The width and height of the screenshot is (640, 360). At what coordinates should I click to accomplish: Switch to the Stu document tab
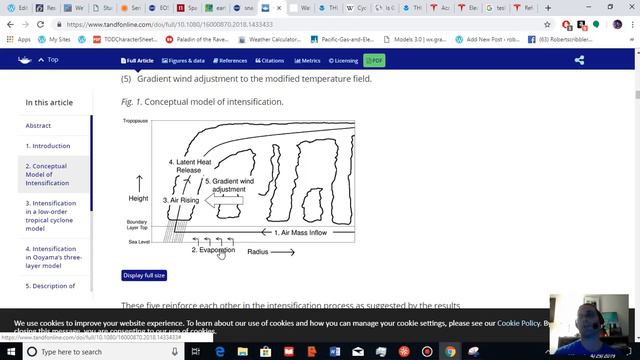[x=102, y=8]
